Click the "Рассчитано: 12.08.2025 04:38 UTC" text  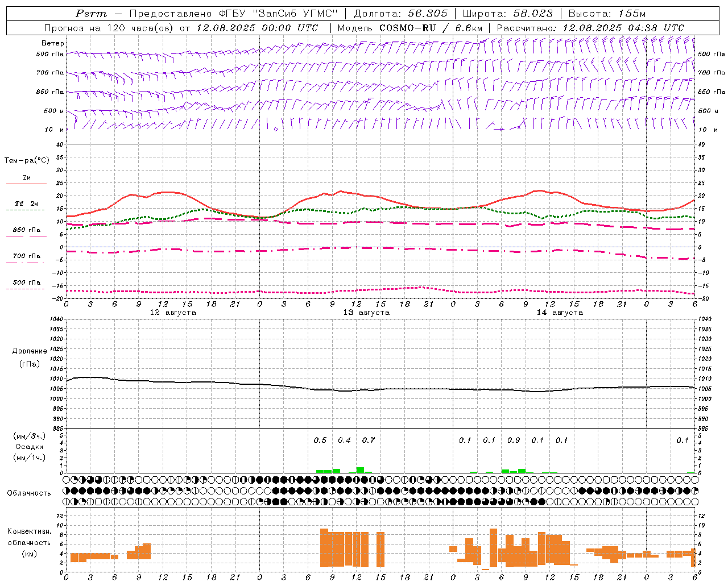[590, 28]
